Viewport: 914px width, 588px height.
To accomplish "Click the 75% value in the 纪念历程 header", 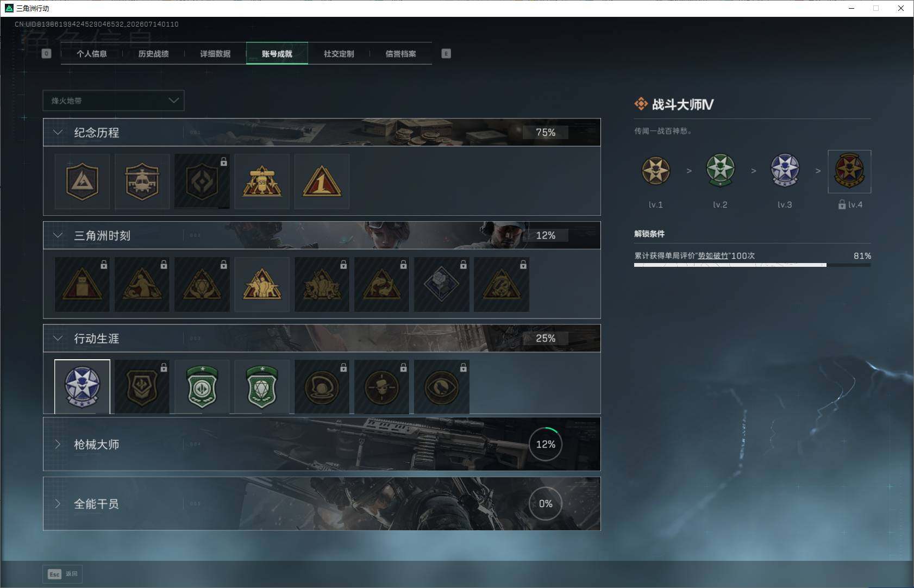I will (x=546, y=132).
